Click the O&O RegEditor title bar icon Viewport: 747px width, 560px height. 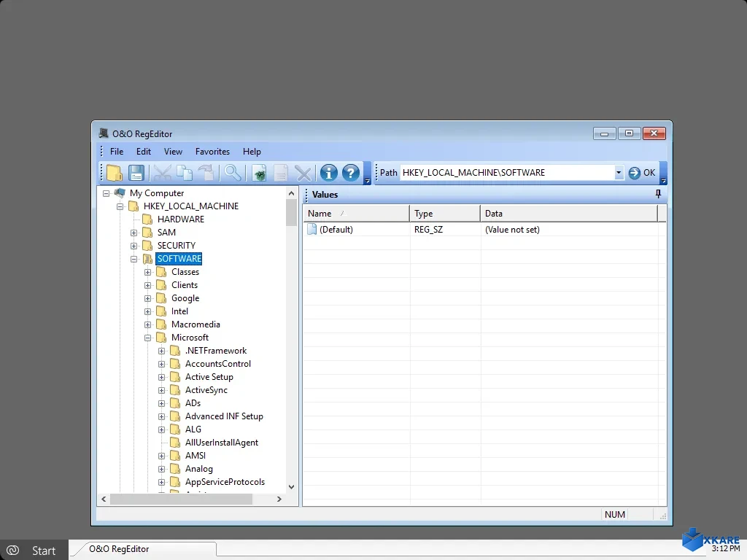click(104, 133)
